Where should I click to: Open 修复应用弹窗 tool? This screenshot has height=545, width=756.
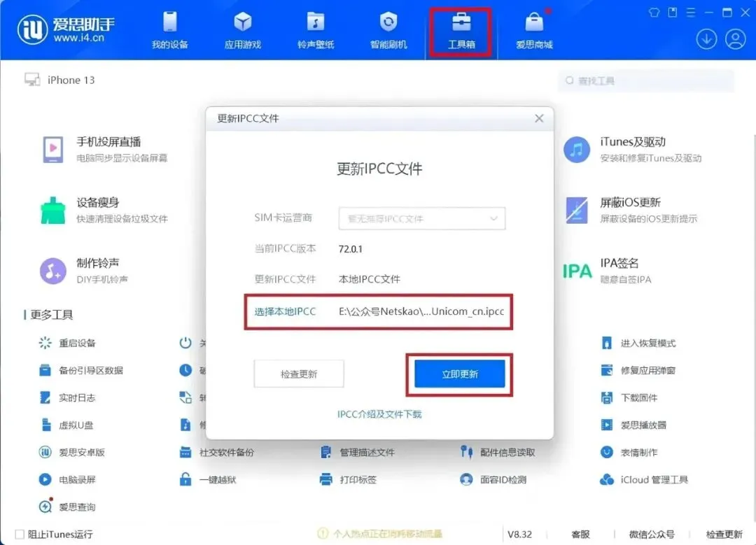click(638, 370)
